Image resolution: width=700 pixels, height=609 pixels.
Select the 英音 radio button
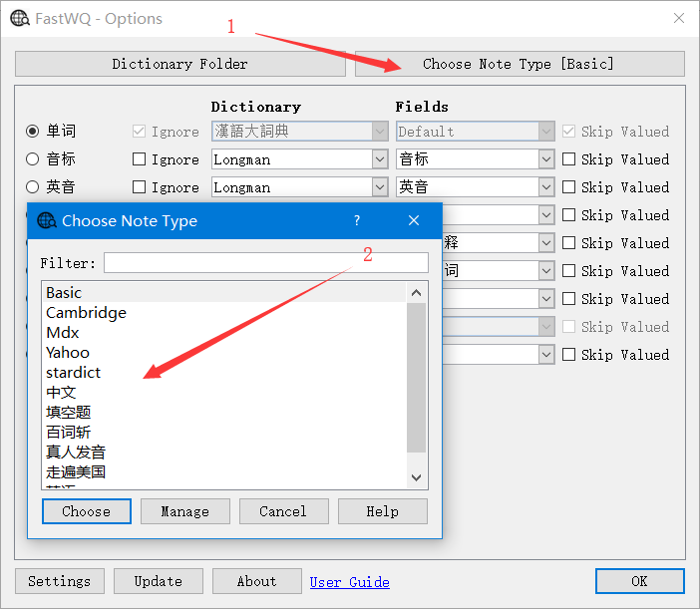tap(33, 187)
